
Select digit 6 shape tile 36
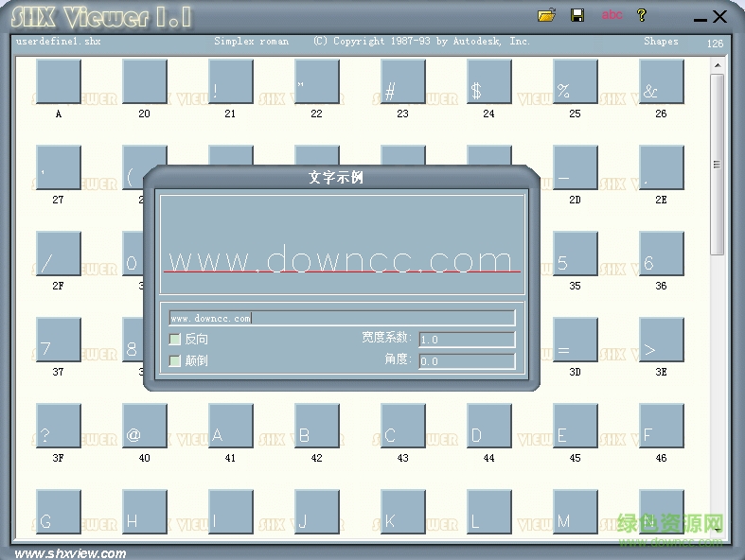pos(662,254)
